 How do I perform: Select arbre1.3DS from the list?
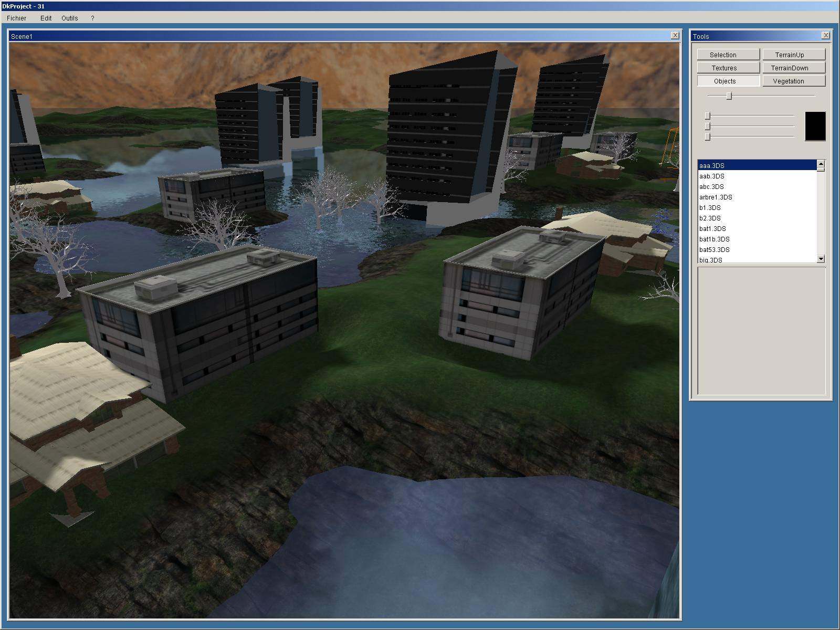point(716,197)
